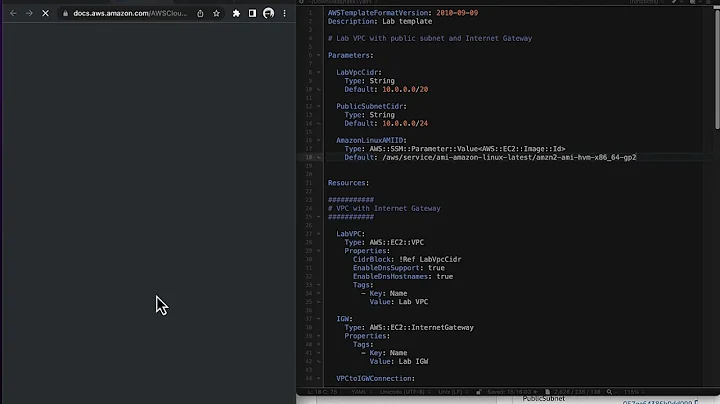Click the magnifier zoom icon in the status bar
The height and width of the screenshot is (404, 720).
(609, 392)
